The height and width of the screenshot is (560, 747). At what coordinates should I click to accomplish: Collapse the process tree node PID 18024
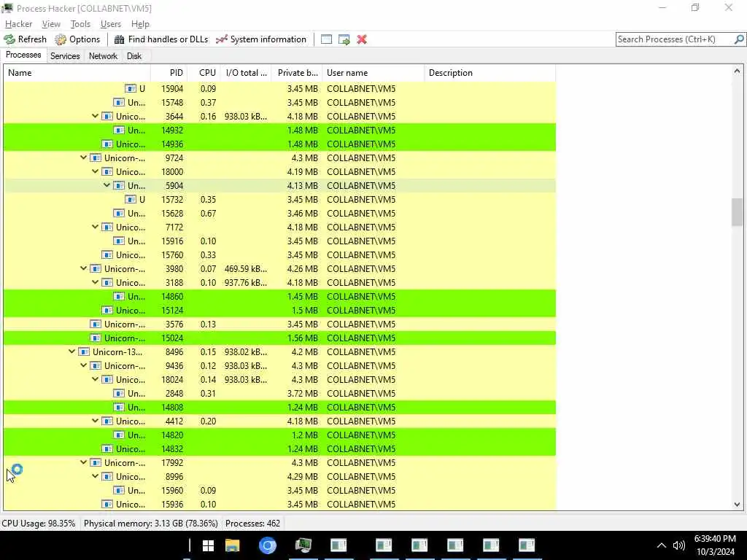coord(96,379)
